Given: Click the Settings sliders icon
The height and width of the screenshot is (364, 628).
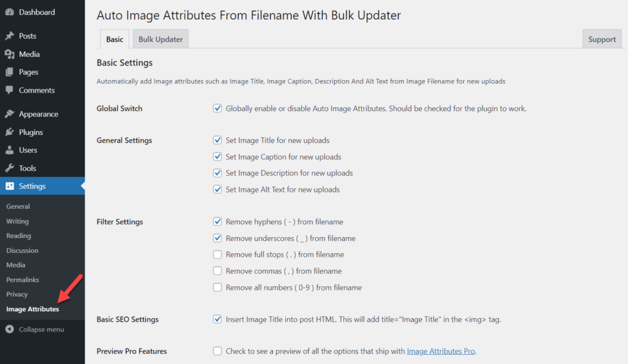Looking at the screenshot, I should click(x=10, y=186).
